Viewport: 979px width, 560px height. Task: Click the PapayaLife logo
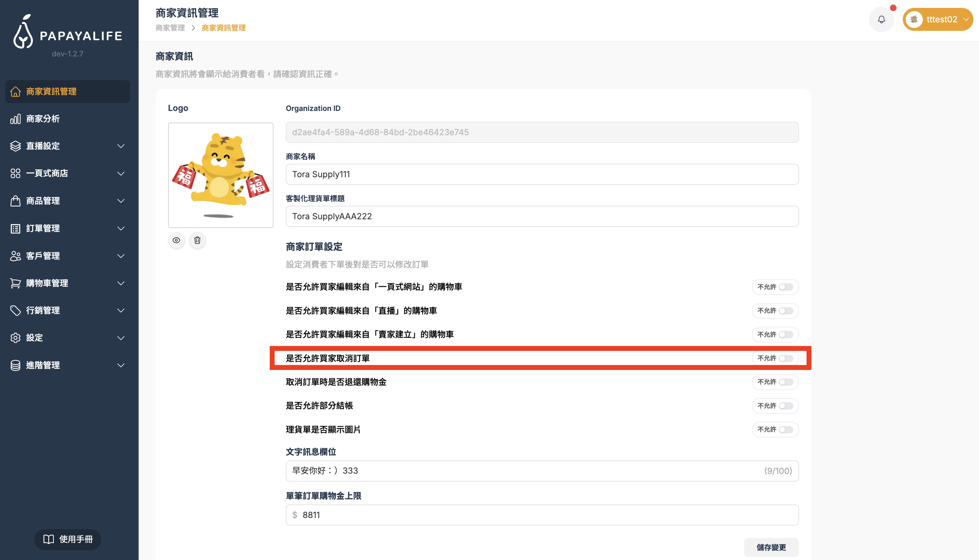coord(68,32)
